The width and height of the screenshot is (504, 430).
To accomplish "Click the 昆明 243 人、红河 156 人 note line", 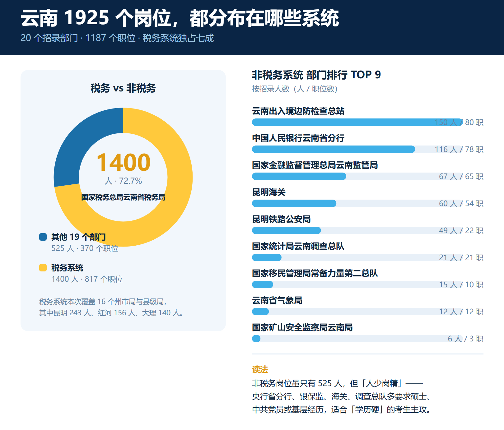I will (111, 313).
